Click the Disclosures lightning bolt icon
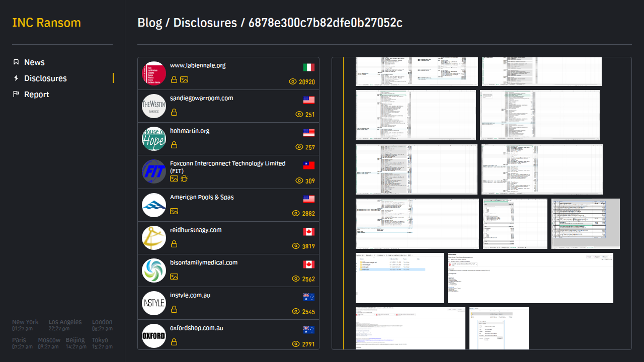This screenshot has height=362, width=644. pos(16,78)
